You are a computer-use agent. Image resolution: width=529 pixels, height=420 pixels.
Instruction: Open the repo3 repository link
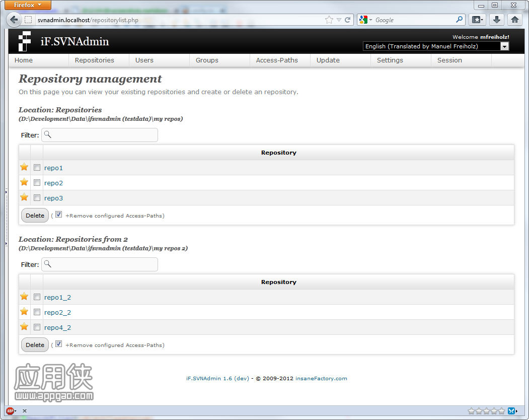click(53, 198)
